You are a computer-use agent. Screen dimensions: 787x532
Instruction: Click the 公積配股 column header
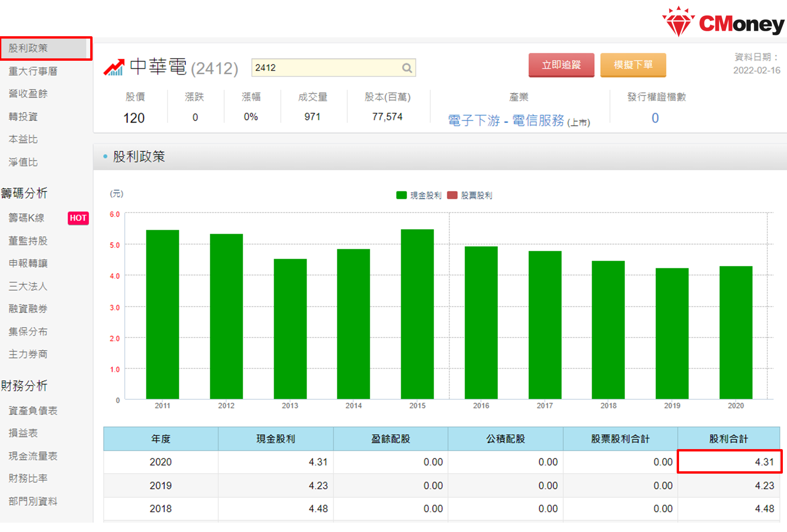[x=506, y=439]
